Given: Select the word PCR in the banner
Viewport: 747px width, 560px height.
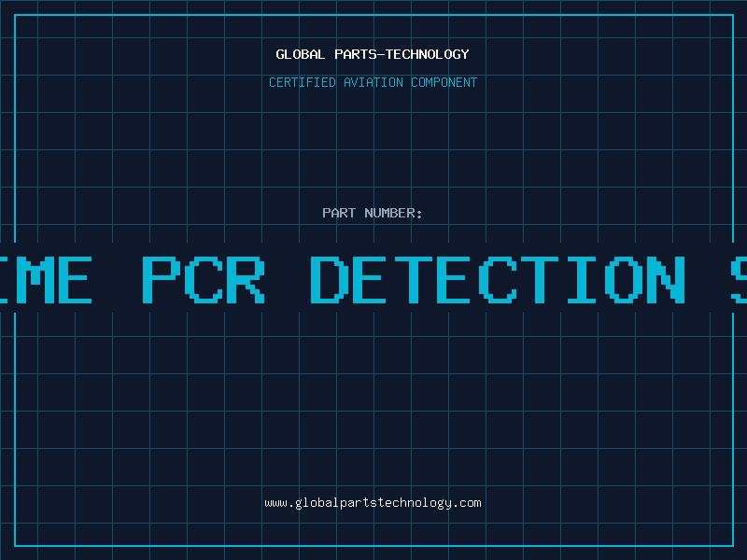Looking at the screenshot, I should tap(204, 279).
